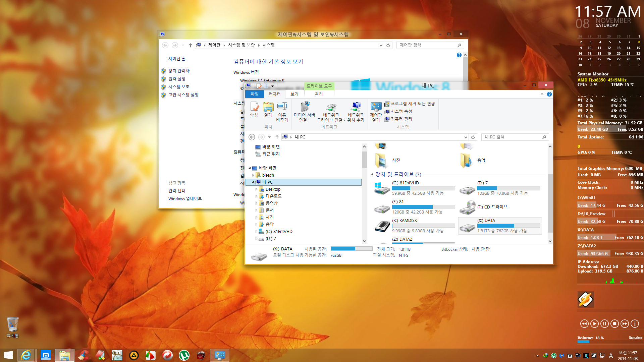Open the 사진 folder
The height and width of the screenshot is (362, 644).
point(388,160)
